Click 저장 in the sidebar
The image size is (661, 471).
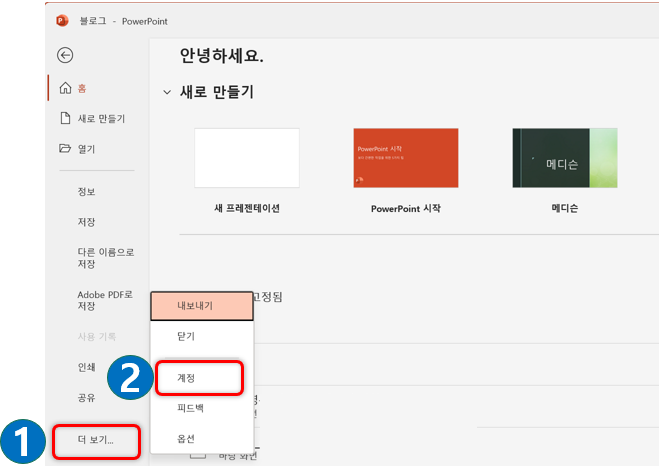point(86,222)
